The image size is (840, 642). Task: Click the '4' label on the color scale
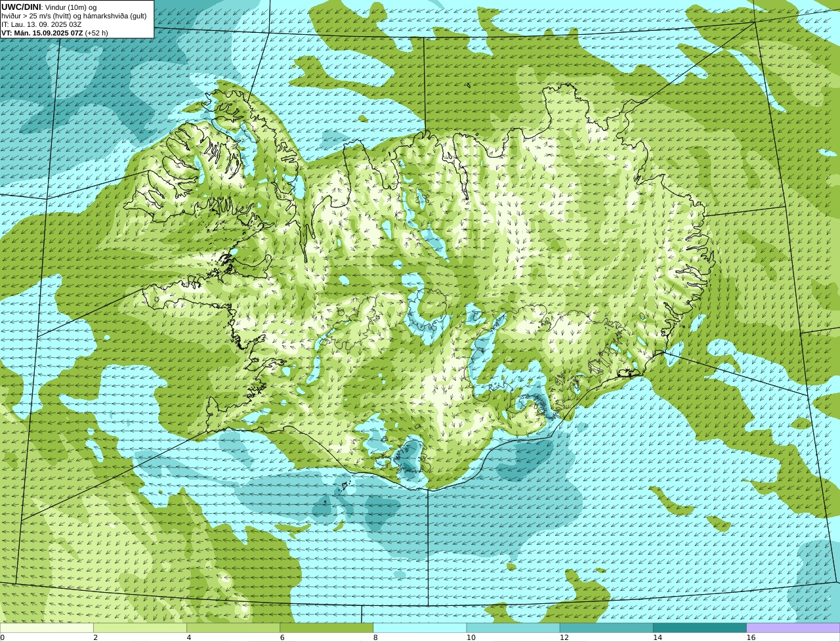[188, 637]
